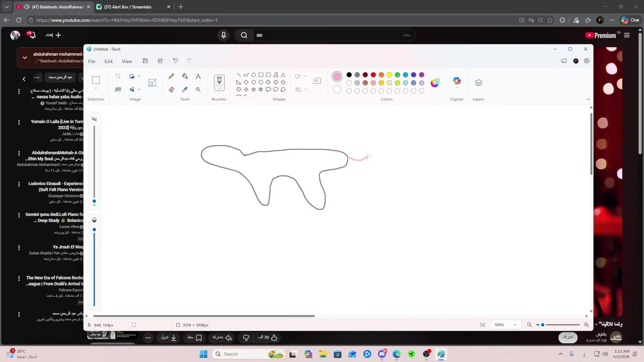This screenshot has width=644, height=362.
Task: Select the Pencil tool in Paint
Action: coord(172,76)
